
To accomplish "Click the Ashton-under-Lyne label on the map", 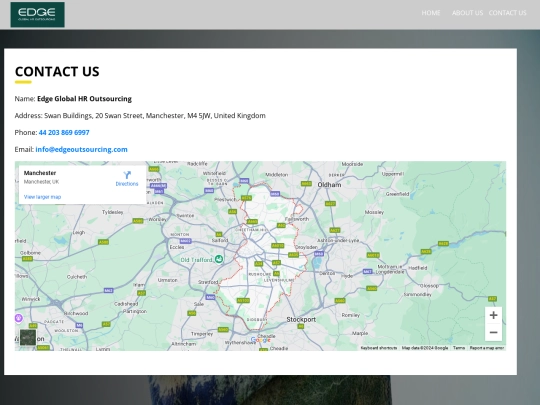I will (x=338, y=240).
